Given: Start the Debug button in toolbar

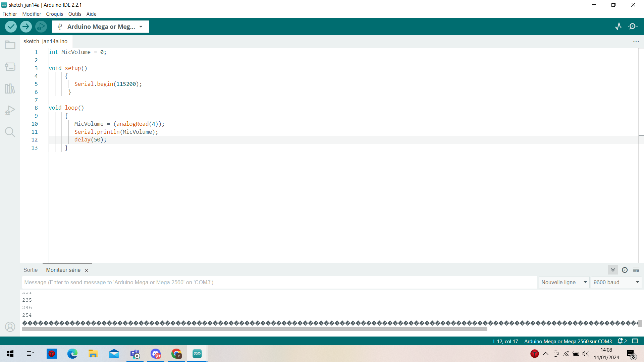Looking at the screenshot, I should 41,26.
